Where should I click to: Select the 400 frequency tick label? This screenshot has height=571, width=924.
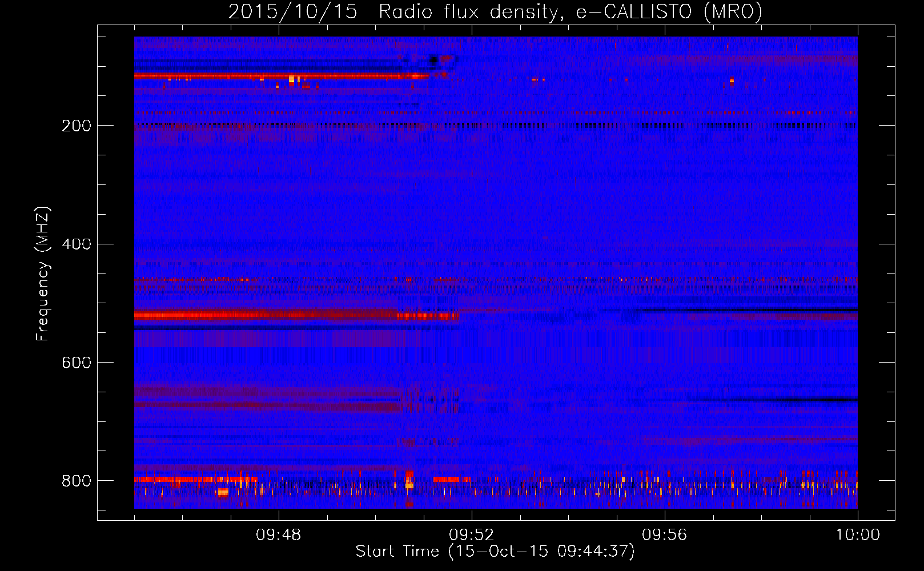point(77,244)
